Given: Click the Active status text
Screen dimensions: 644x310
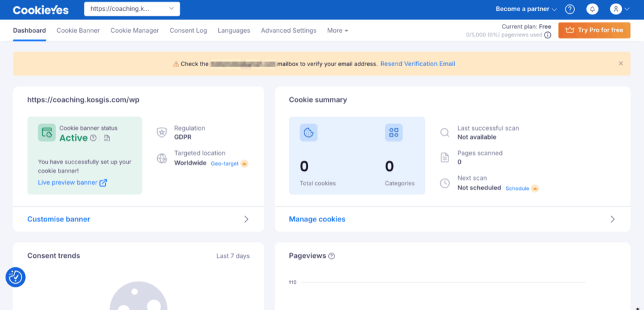Looking at the screenshot, I should [x=74, y=138].
